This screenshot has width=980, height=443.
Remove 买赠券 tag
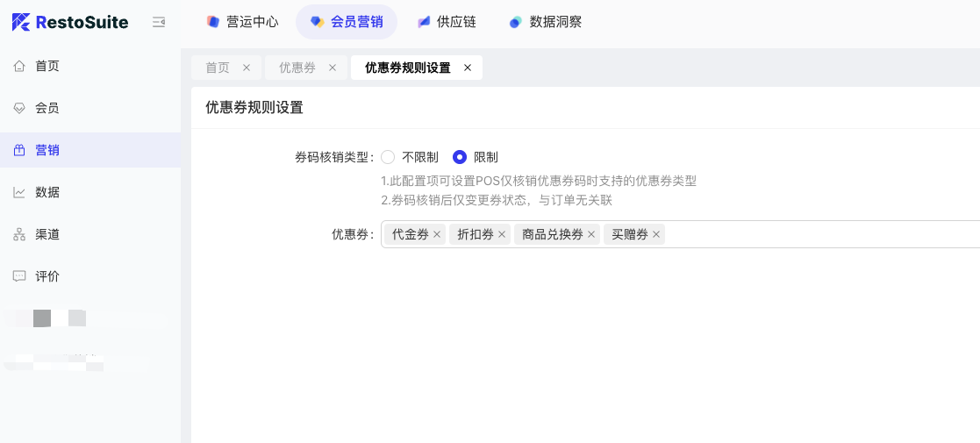click(x=656, y=234)
